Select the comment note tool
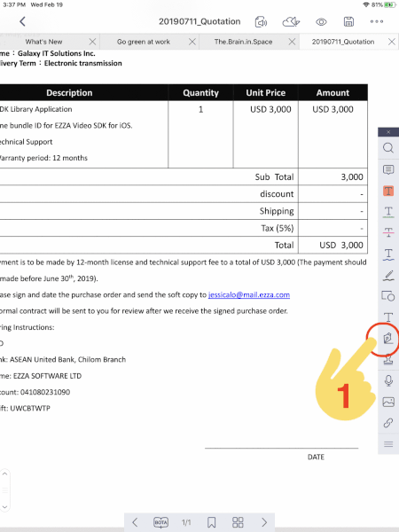 388,169
